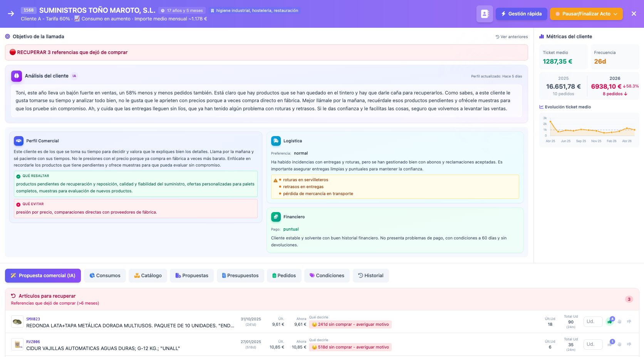Switch to the Consumos tab
Screen dimensions: 644x357
[x=105, y=276]
